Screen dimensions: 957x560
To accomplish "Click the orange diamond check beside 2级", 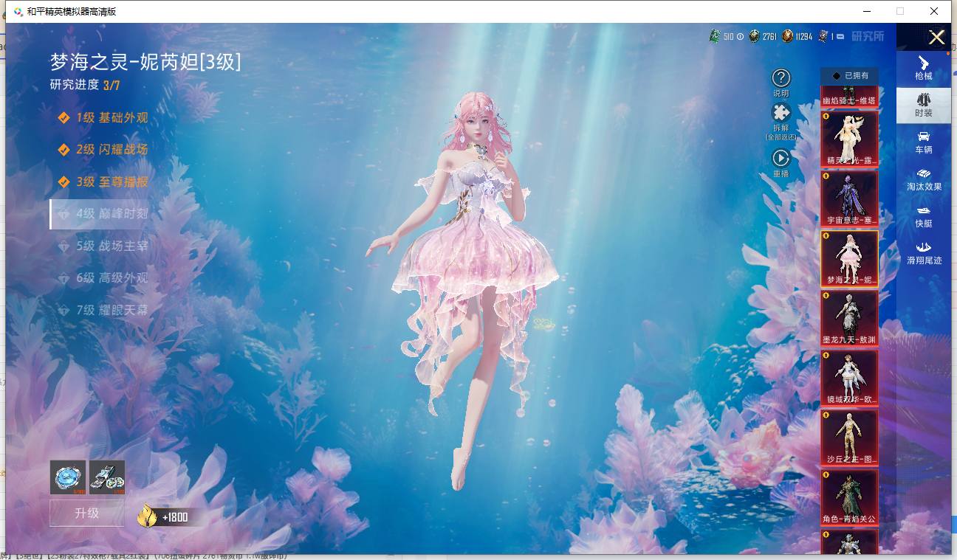I will point(64,150).
